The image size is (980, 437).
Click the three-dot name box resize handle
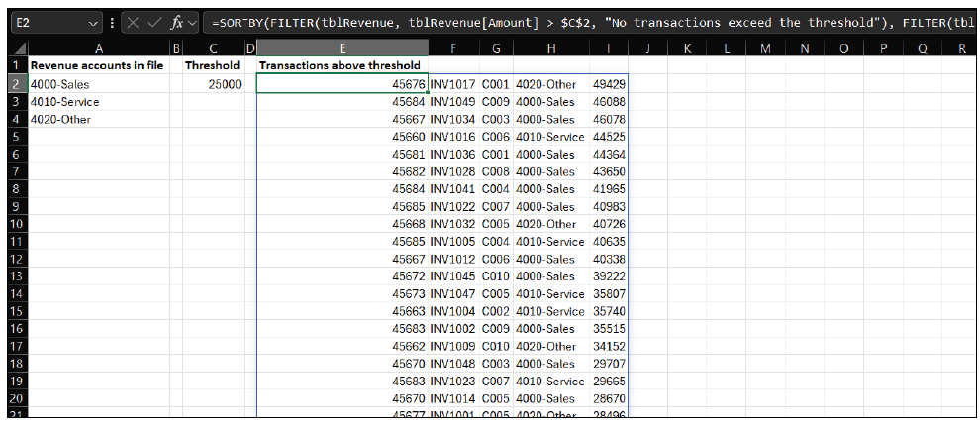(114, 21)
